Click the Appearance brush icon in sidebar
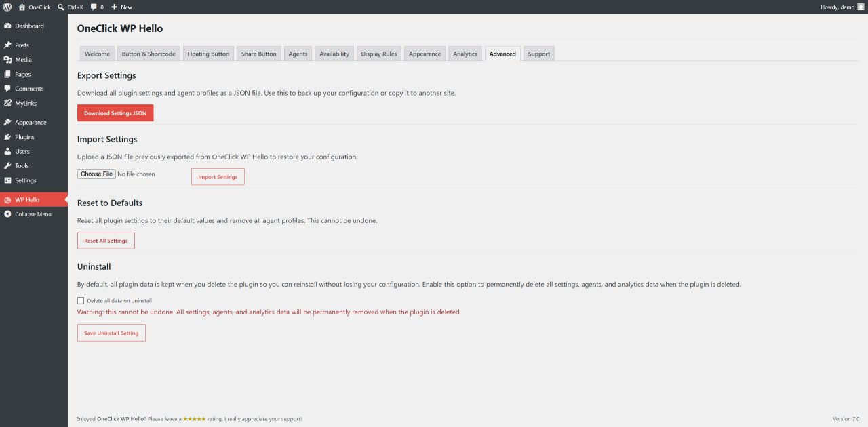Image resolution: width=868 pixels, height=427 pixels. (7, 122)
